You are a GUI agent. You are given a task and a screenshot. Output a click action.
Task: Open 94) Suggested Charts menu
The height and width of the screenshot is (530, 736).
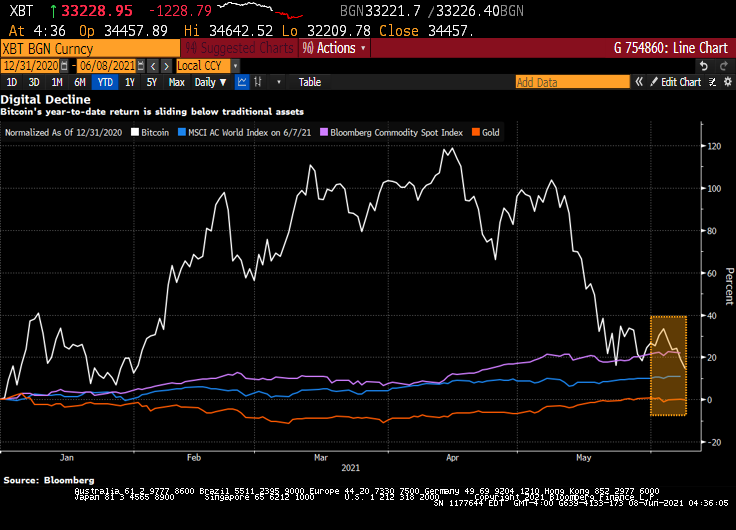click(239, 48)
